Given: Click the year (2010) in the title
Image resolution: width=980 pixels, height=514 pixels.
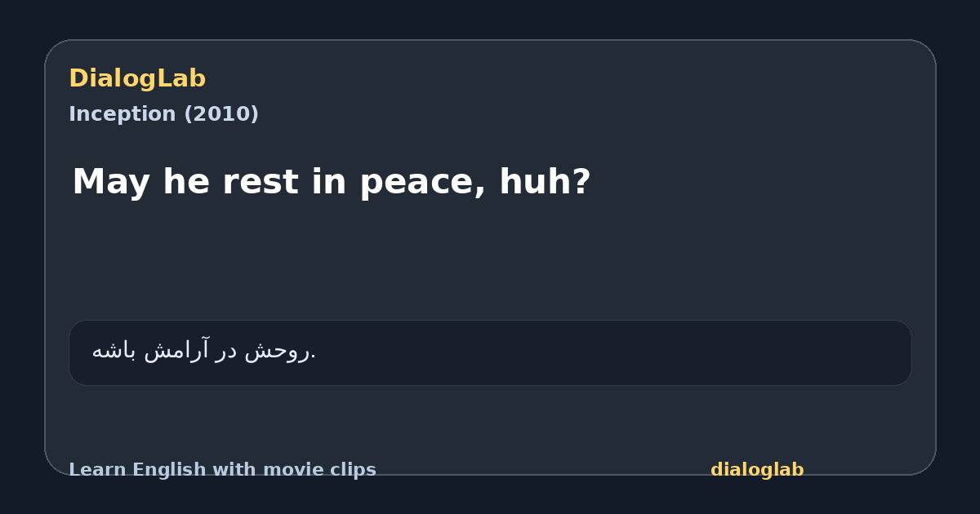Looking at the screenshot, I should [220, 114].
